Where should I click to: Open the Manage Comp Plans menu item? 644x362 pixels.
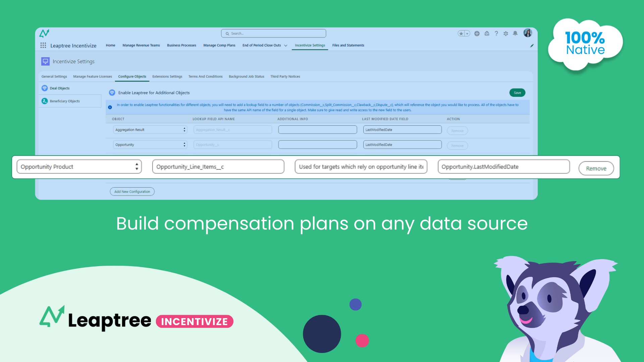click(219, 45)
